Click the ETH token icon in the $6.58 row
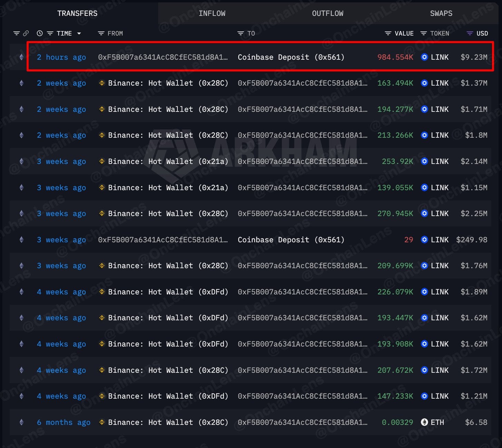 point(425,422)
